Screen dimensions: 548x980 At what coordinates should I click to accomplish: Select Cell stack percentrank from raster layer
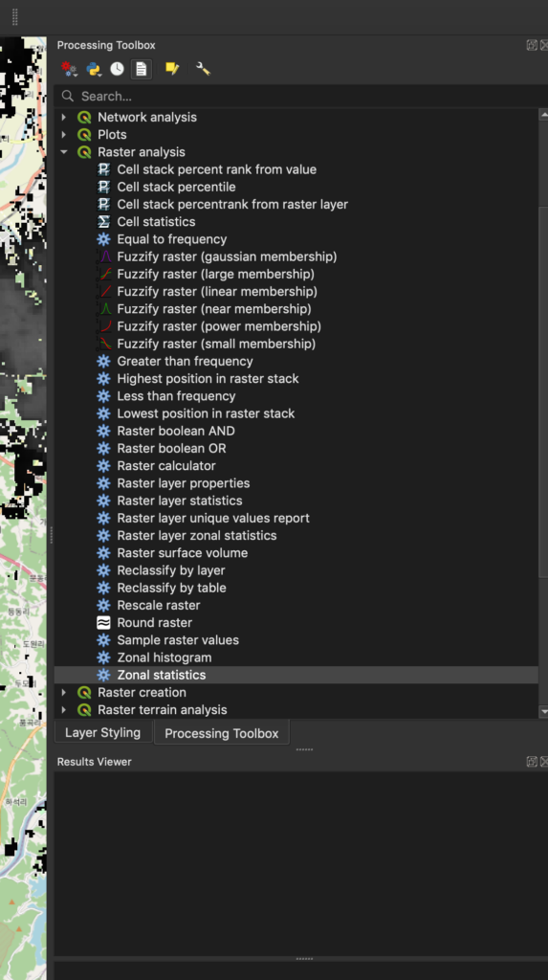click(231, 205)
